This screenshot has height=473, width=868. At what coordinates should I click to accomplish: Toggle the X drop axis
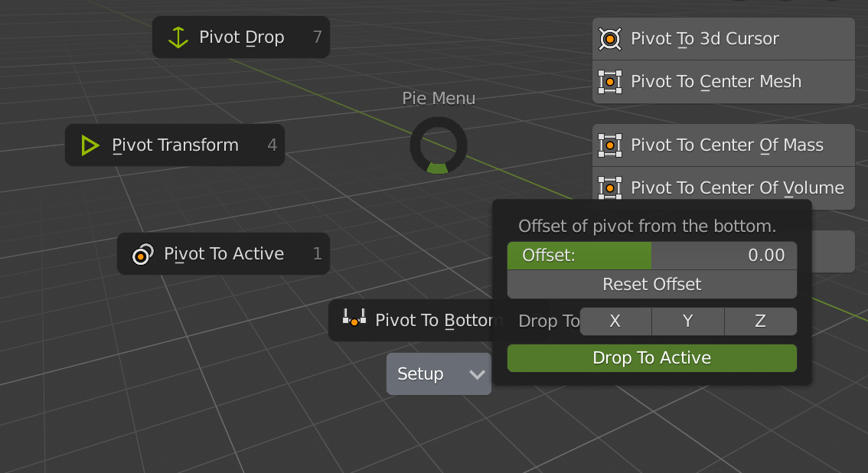615,321
